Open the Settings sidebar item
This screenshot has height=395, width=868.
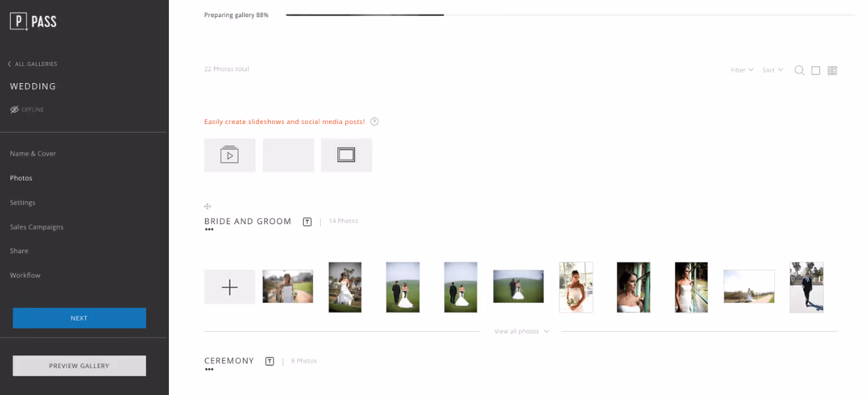point(22,202)
